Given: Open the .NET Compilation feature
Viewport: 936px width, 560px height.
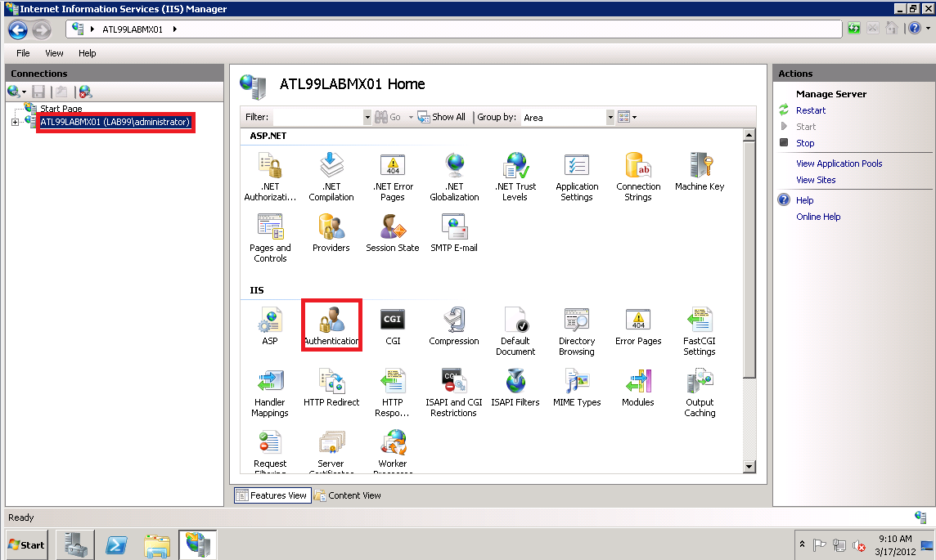Looking at the screenshot, I should tap(331, 177).
